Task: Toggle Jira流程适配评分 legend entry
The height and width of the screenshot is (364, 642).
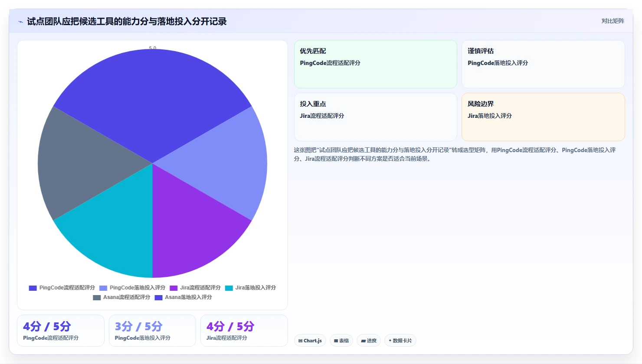Action: tap(195, 288)
